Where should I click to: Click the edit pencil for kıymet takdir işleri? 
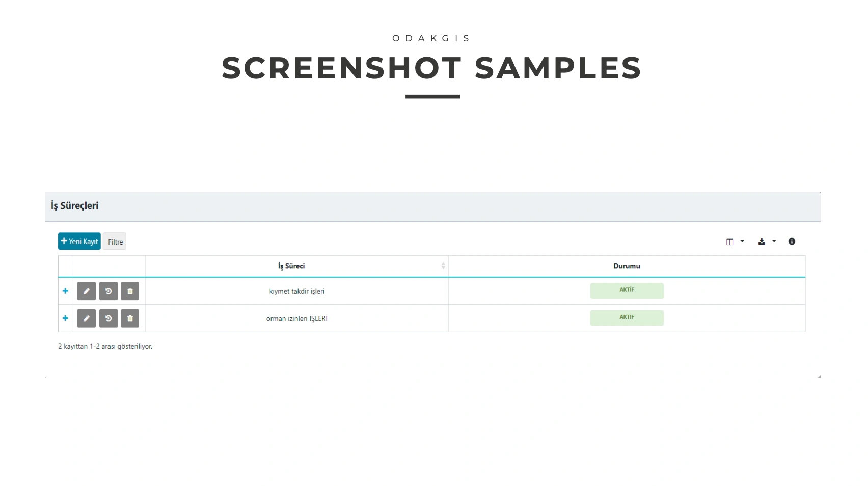tap(86, 291)
